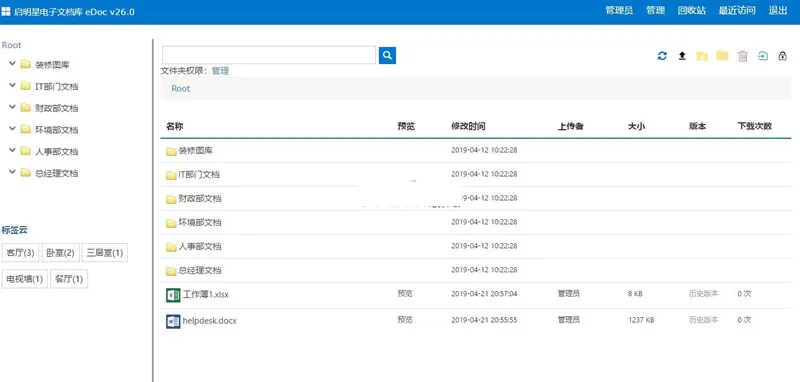Image resolution: width=800 pixels, height=382 pixels.
Task: Click the Word icon of helpdesk.docx
Action: click(x=173, y=321)
